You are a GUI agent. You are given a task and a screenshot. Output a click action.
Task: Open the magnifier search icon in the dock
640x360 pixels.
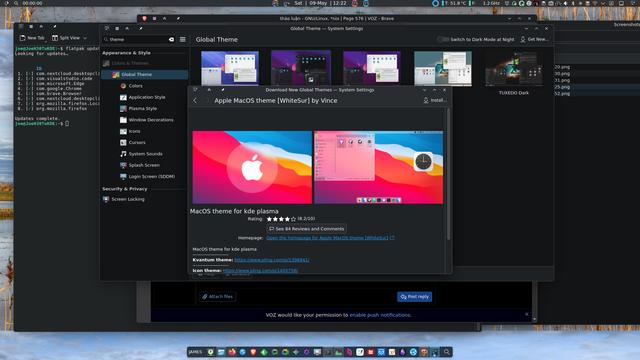point(447,352)
